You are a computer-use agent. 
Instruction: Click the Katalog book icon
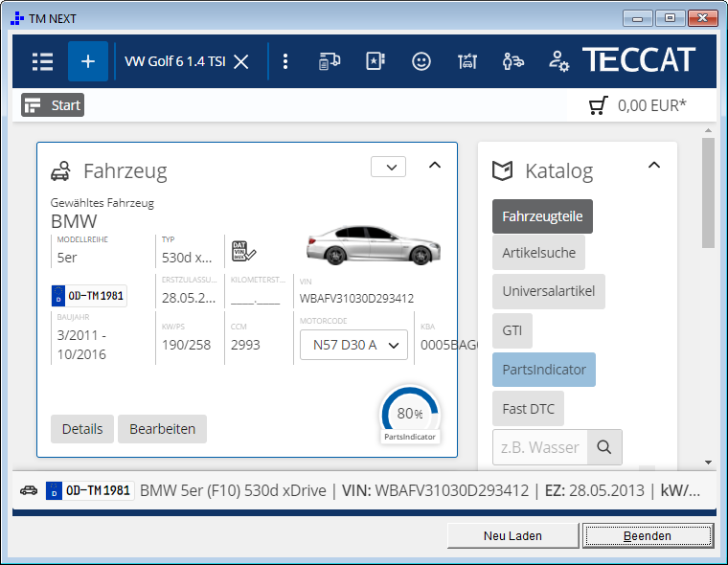coord(502,170)
